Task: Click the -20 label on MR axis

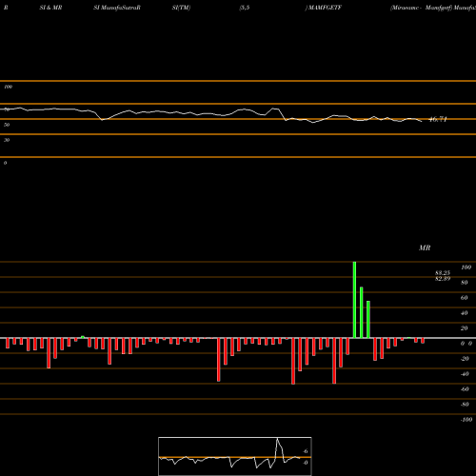Action: coord(465,359)
